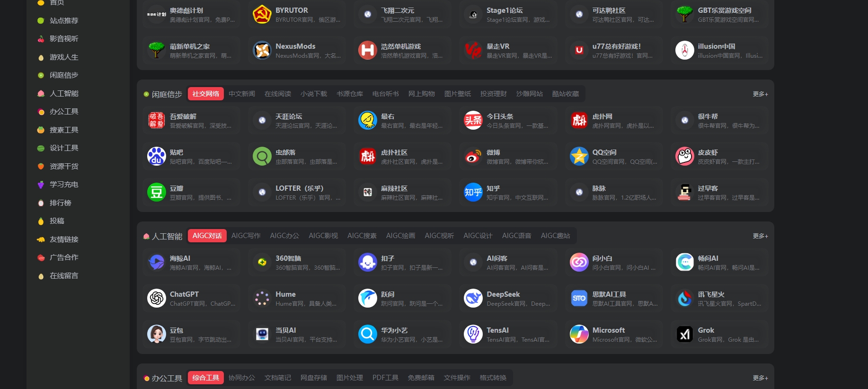This screenshot has height=389, width=868.
Task: Expand 更多+ in 闲庭信步 section
Action: (x=760, y=94)
